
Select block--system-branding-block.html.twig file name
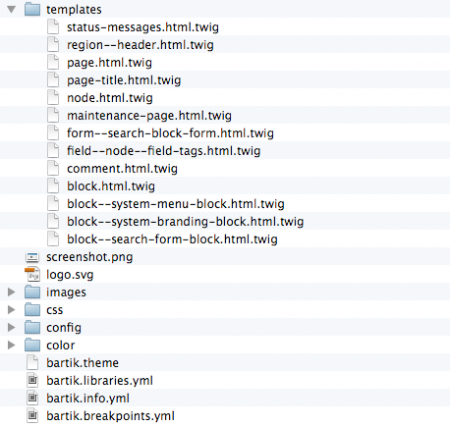[x=185, y=222]
